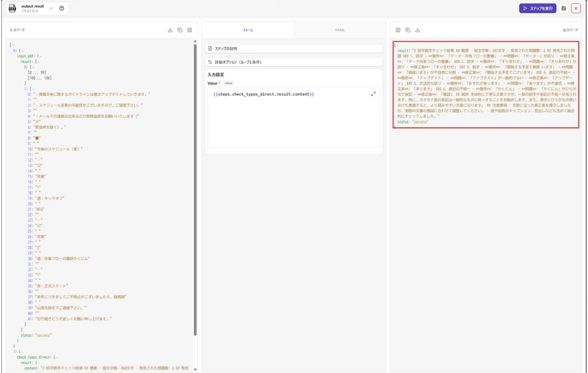Click the row "今後のスケジュール（案）"

point(55,149)
